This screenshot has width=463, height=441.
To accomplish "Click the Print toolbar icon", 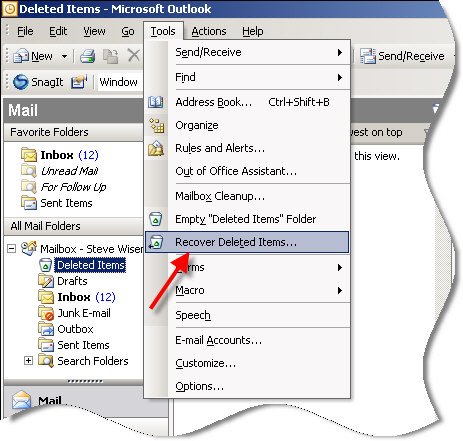I will 88,56.
